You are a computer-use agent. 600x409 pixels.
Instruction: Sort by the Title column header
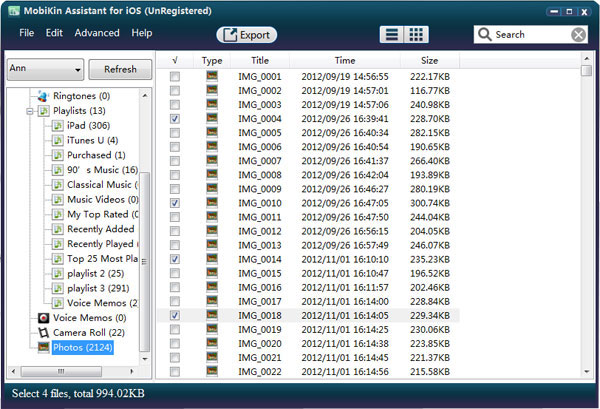[260, 60]
